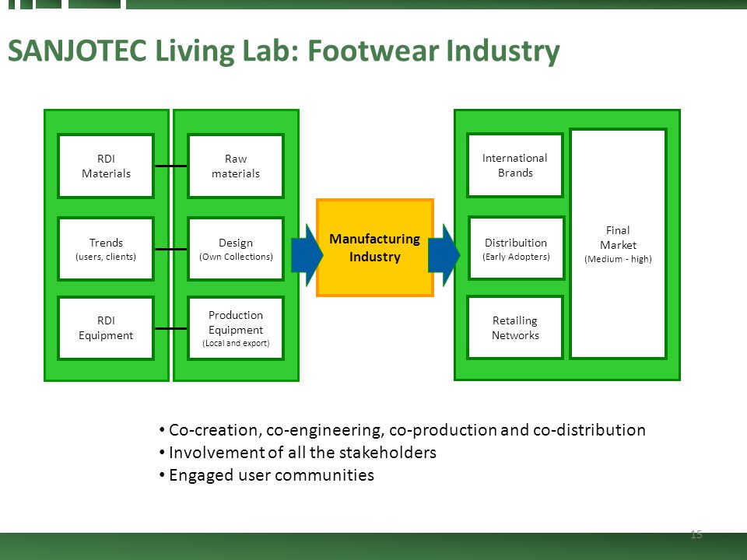Screen dimensions: 747x560
Task: Click the RDI Materials box
Action: pos(106,166)
